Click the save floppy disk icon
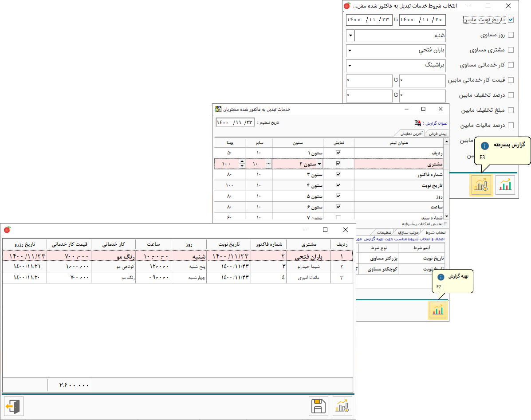This screenshot has width=531, height=420. tap(319, 406)
